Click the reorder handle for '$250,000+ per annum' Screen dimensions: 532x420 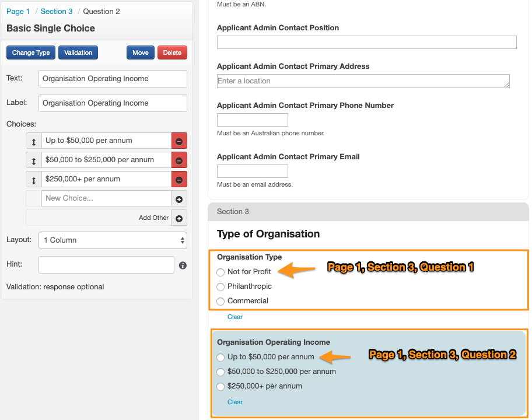coord(34,180)
